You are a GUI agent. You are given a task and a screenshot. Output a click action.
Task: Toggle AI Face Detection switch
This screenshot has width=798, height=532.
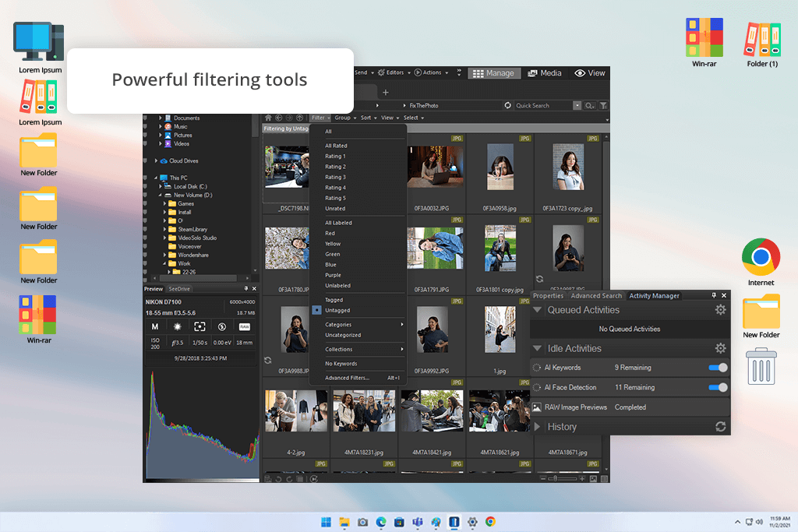[x=718, y=388]
